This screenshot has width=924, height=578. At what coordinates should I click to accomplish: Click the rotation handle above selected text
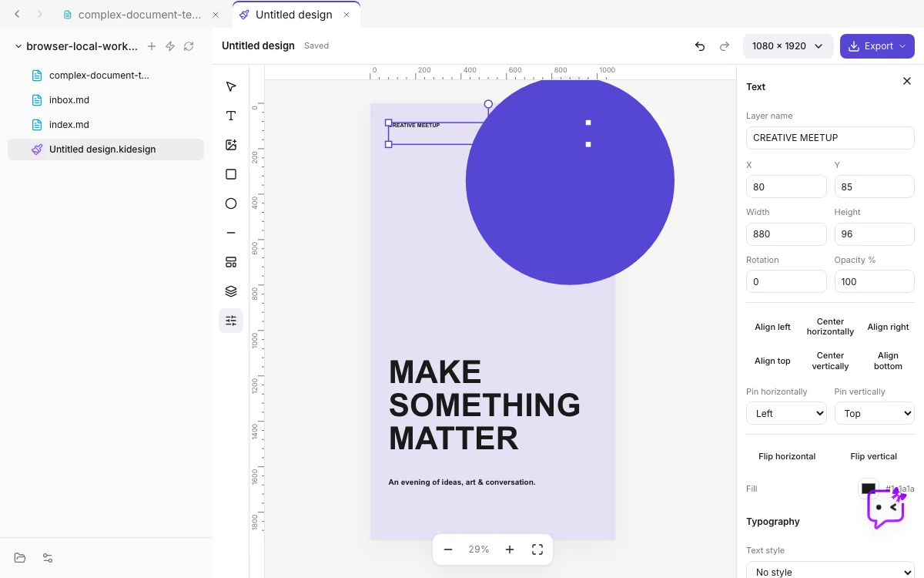pyautogui.click(x=488, y=104)
